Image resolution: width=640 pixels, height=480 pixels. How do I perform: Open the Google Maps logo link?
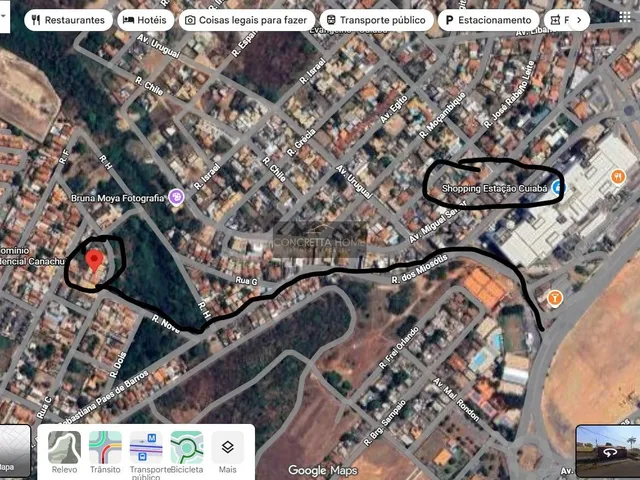[322, 471]
